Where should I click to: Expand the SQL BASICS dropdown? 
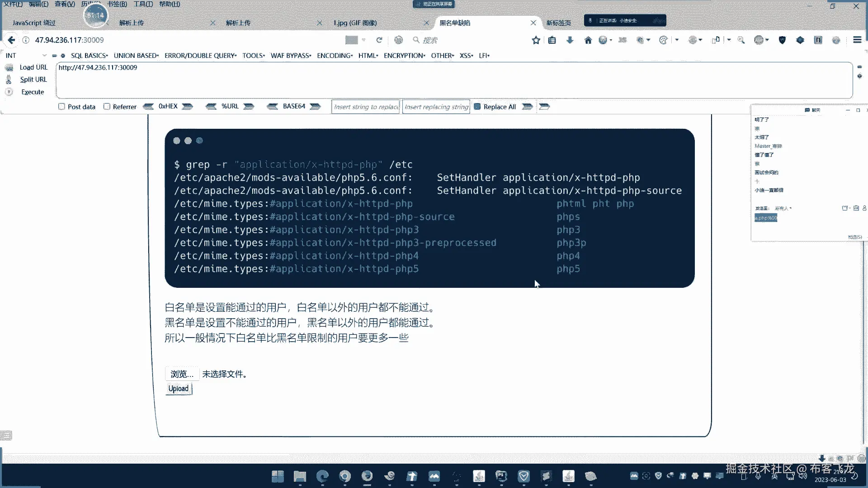point(89,56)
